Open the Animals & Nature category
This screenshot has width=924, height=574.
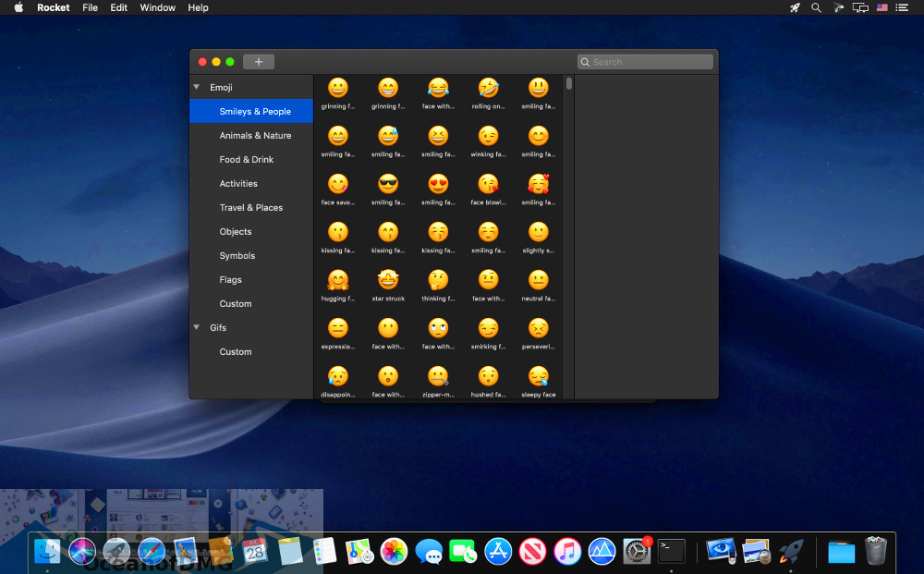[255, 136]
